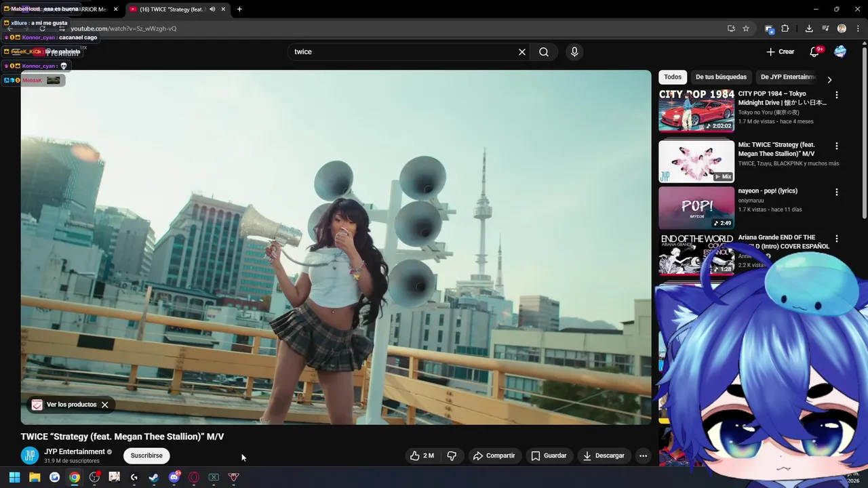This screenshot has width=868, height=488.
Task: Open the 'CITY POP 1984 – Tokyo Midnight Drive' title
Action: pyautogui.click(x=783, y=98)
